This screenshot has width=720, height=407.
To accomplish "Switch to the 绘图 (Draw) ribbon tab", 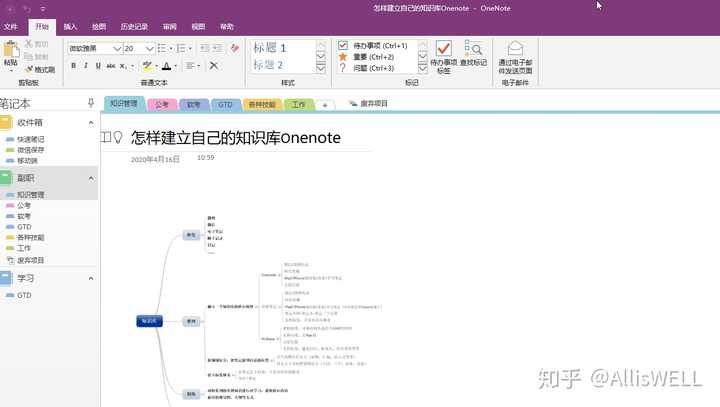I will [99, 27].
